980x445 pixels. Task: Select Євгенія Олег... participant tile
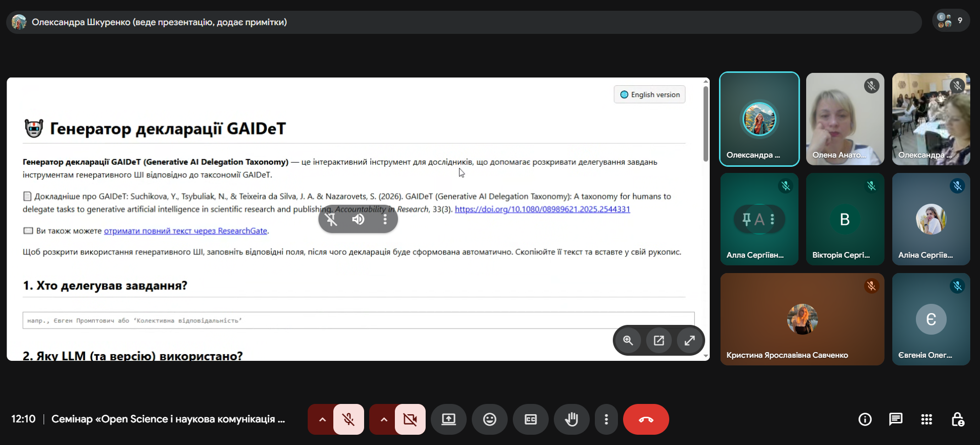tap(931, 319)
